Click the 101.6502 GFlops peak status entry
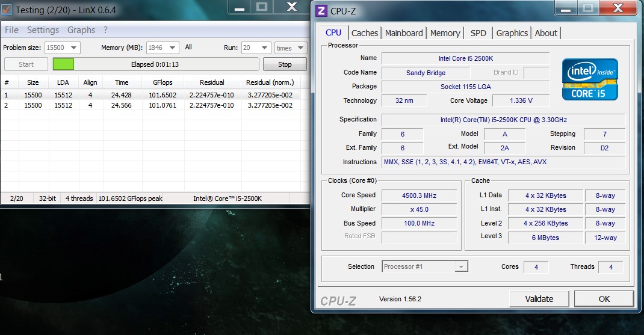 coord(130,198)
